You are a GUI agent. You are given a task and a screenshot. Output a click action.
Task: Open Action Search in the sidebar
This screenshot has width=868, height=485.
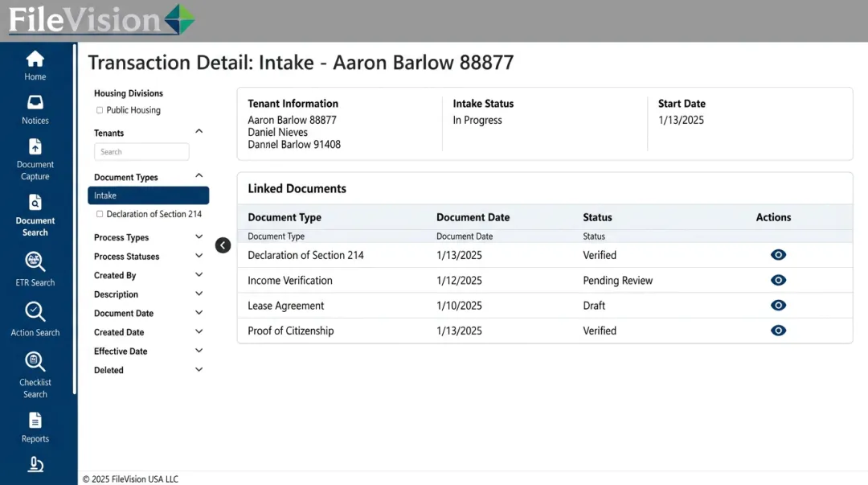[35, 320]
